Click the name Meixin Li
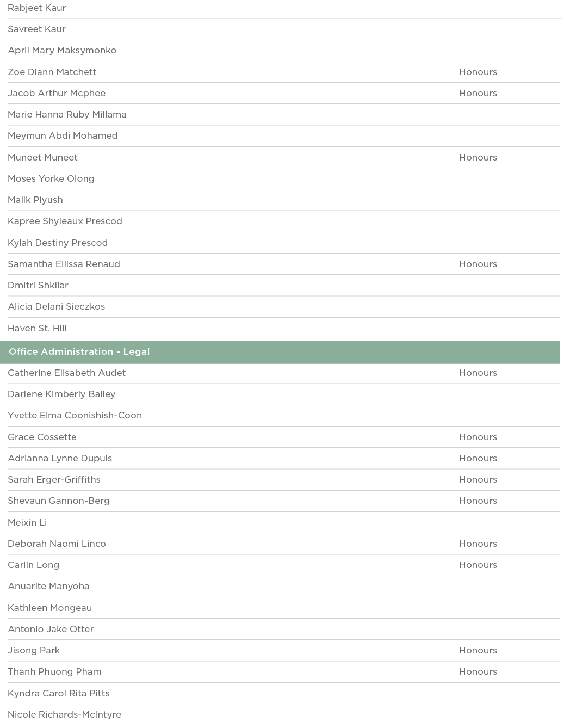Viewport: 564px width, 728px height. tap(27, 523)
